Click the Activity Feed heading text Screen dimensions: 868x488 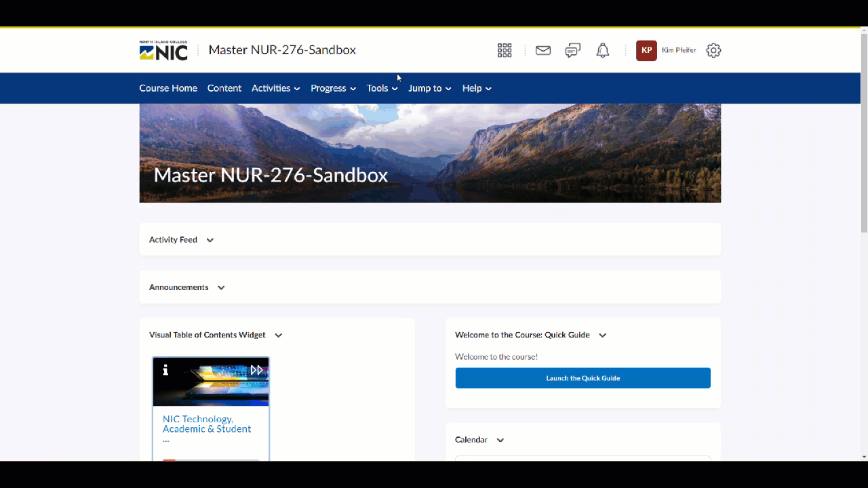click(173, 240)
